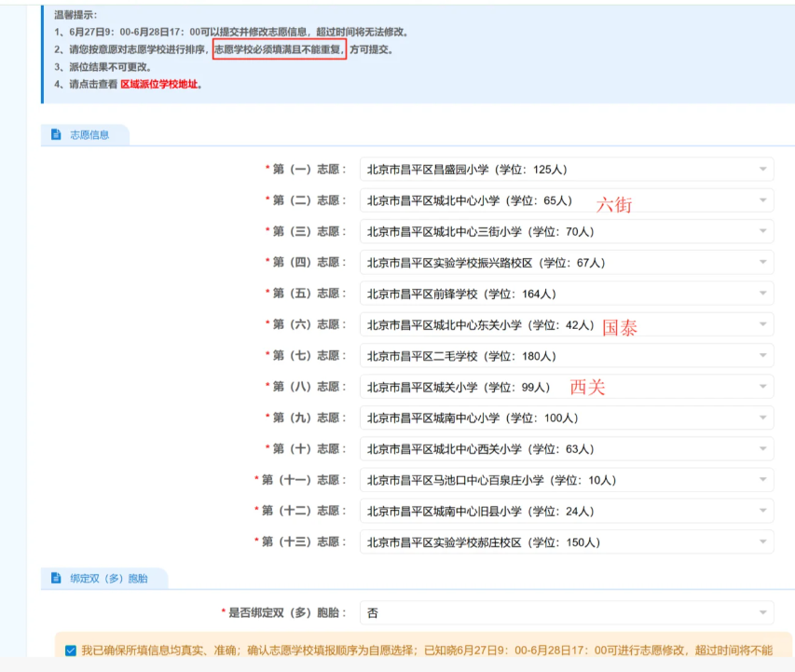Open the 第（五）志愿 school dropdown

(x=567, y=294)
